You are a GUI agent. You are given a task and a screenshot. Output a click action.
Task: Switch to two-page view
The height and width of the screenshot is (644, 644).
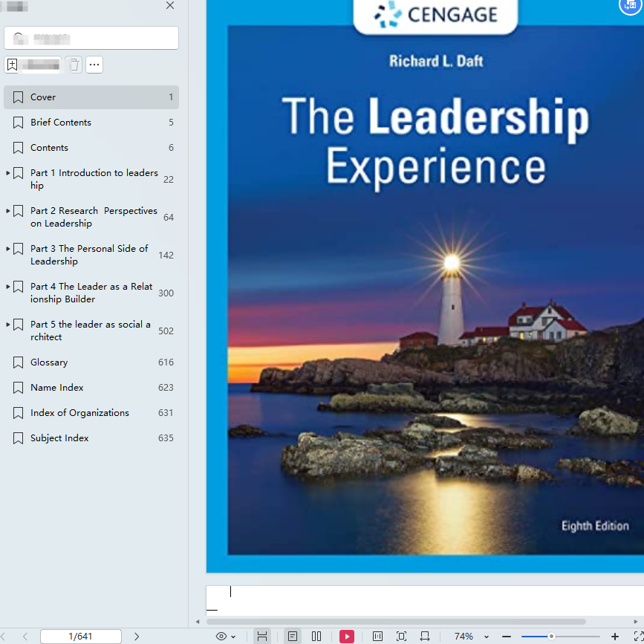coord(316,637)
